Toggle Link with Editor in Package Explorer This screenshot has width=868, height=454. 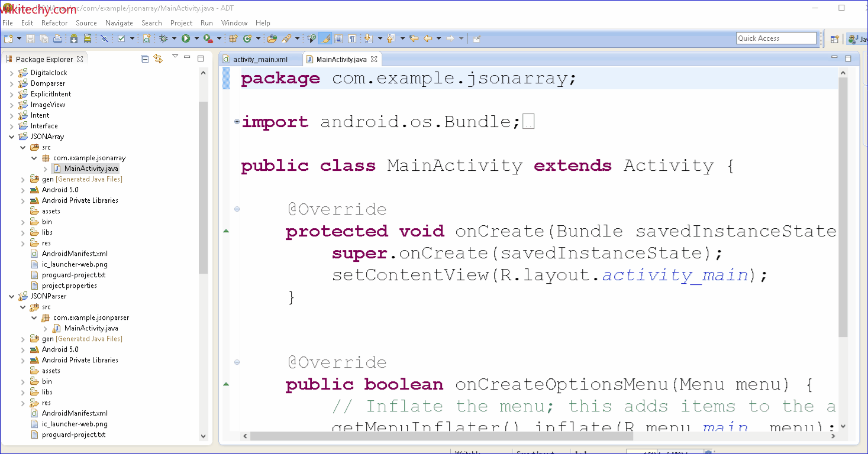pyautogui.click(x=158, y=59)
